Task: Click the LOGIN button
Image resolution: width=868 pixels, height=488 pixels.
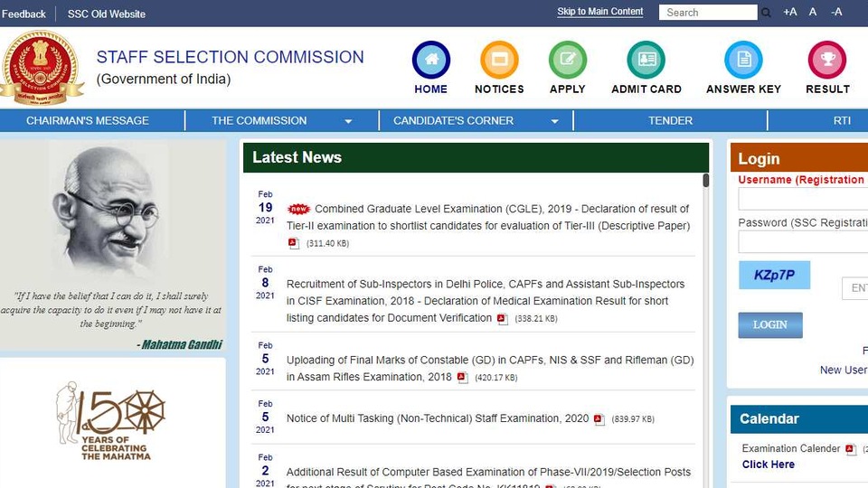Action: [770, 324]
